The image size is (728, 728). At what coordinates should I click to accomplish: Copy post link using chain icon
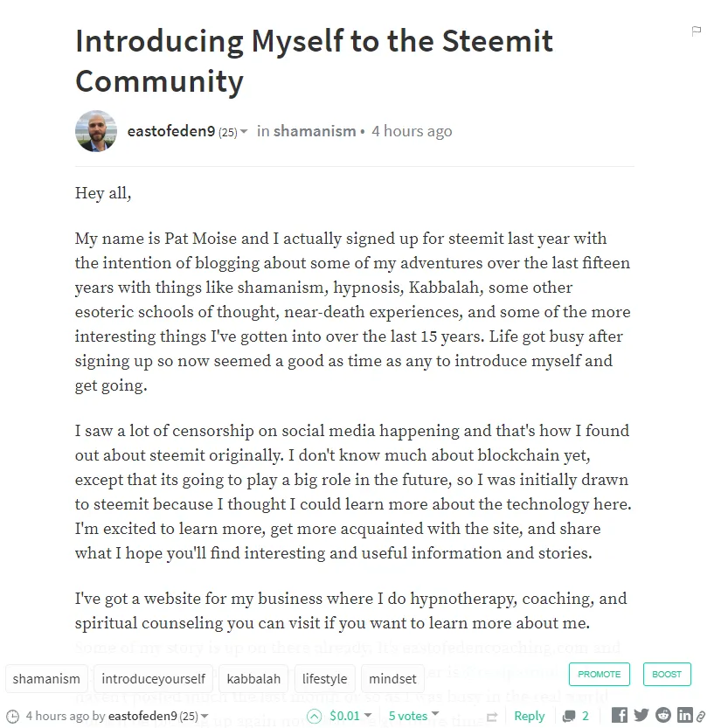[x=701, y=716]
